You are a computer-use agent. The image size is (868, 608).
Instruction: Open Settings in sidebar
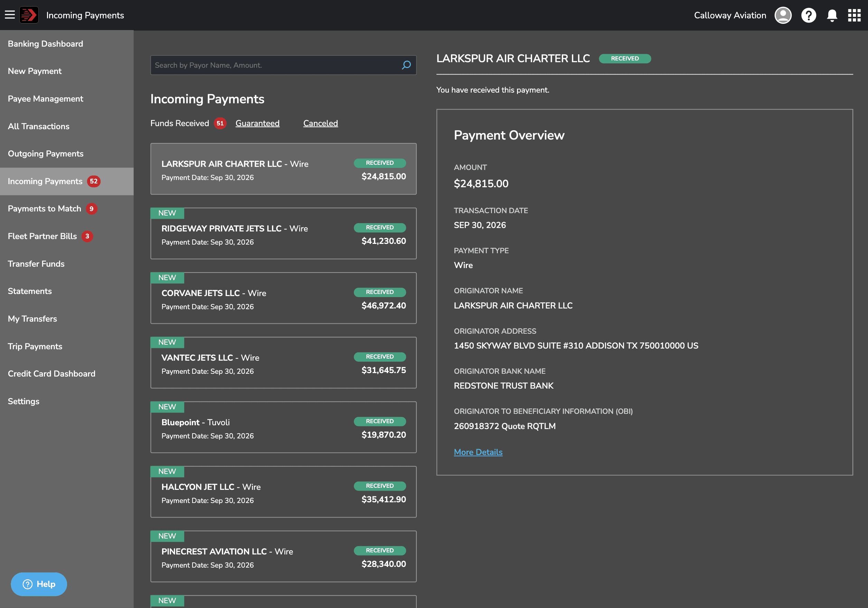click(67, 401)
